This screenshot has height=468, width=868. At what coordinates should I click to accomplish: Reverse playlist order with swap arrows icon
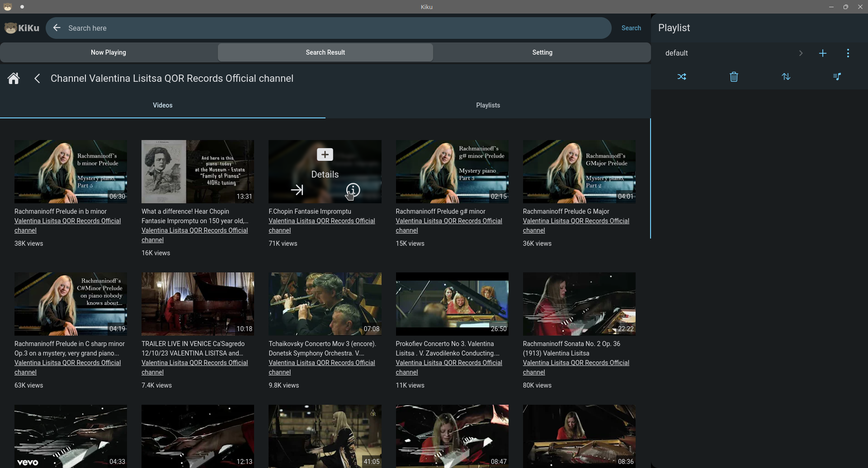[786, 77]
